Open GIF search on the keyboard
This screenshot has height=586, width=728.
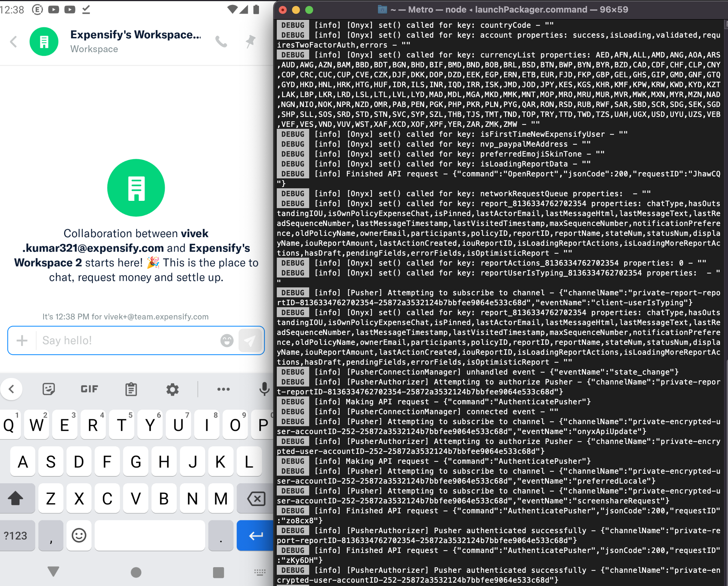[x=90, y=389]
